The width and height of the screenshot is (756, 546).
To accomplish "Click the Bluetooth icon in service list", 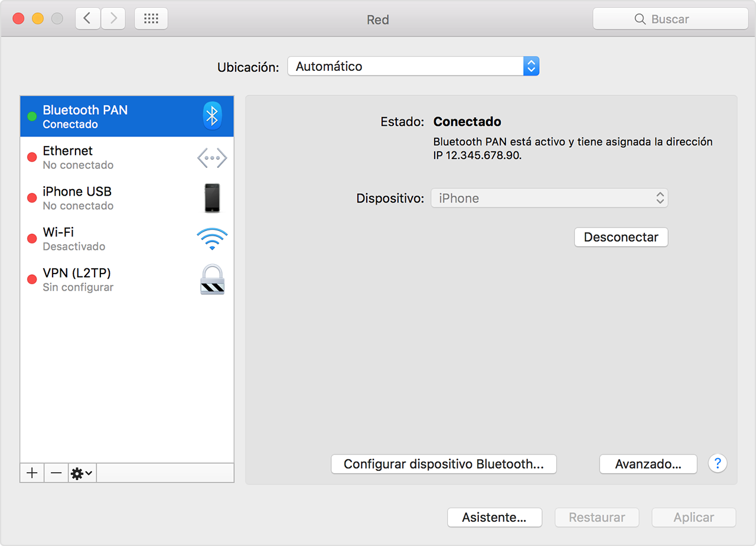I will pyautogui.click(x=212, y=116).
